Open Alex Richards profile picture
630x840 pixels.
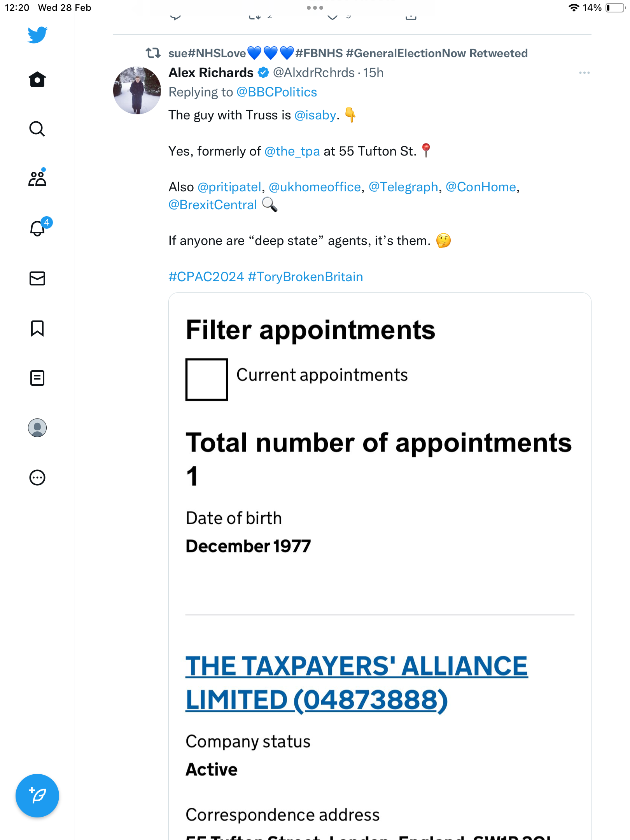point(137,90)
